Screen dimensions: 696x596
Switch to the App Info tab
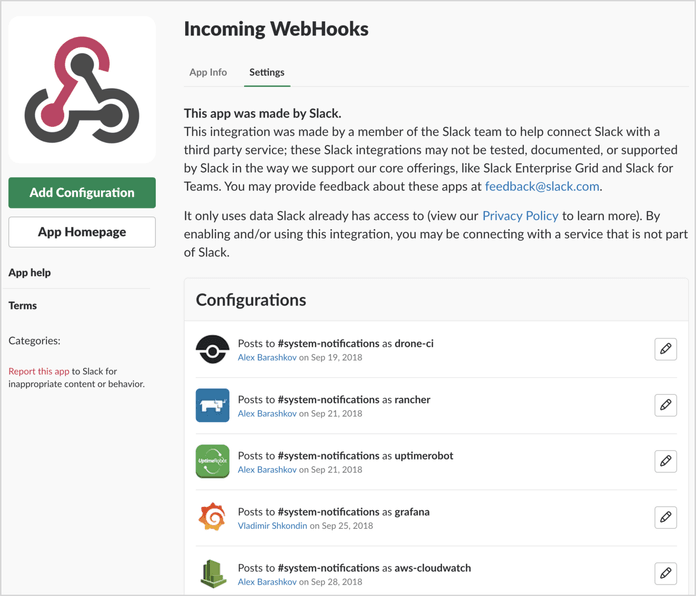[208, 73]
